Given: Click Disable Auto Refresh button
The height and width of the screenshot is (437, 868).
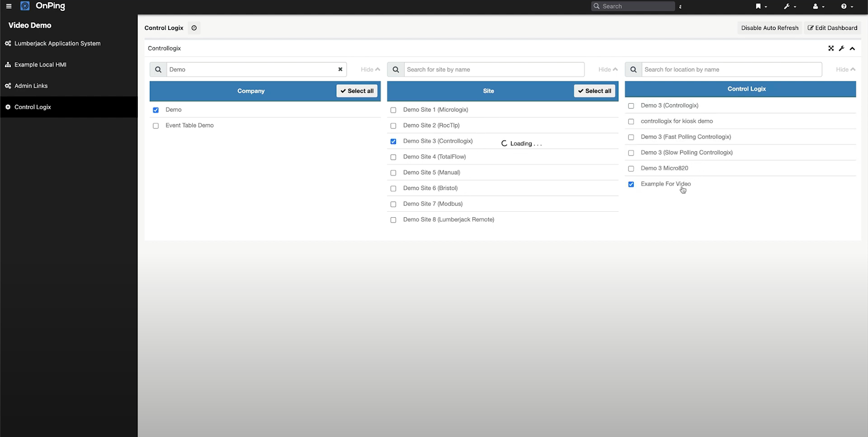Looking at the screenshot, I should coord(770,28).
